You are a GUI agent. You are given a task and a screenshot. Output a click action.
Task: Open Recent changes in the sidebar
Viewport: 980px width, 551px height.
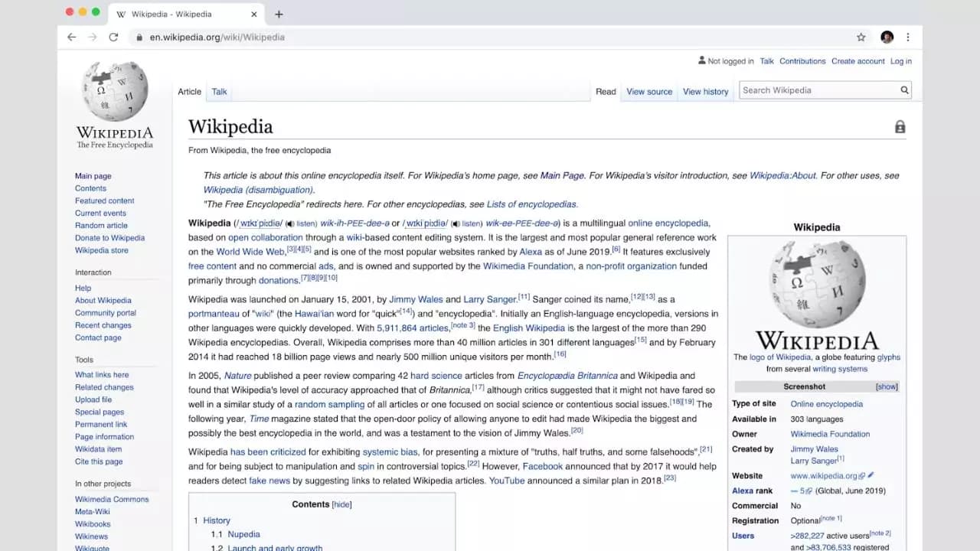click(x=103, y=325)
